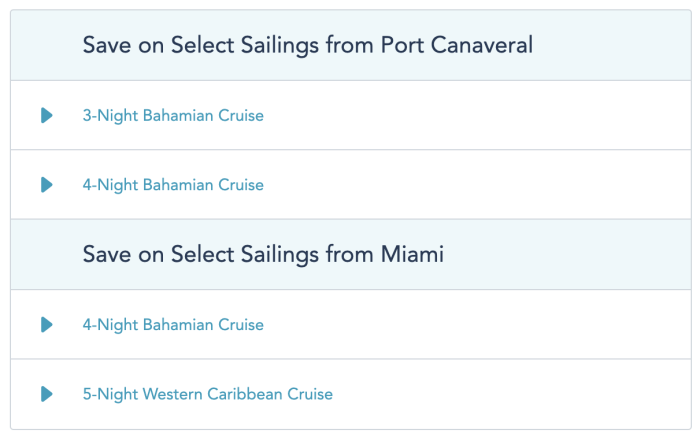
Task: Click the word "Save" in the Port Canaveral heading
Action: (x=105, y=45)
